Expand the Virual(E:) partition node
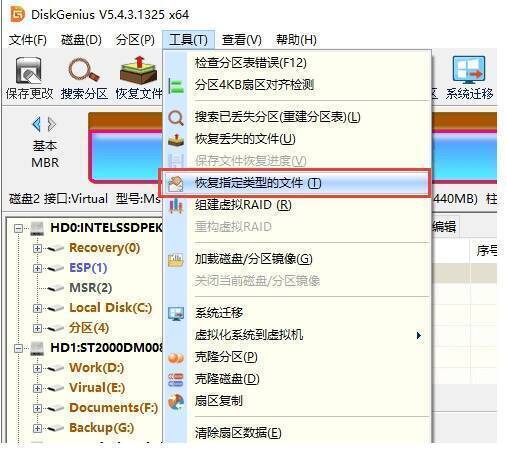This screenshot has width=507, height=450. (37, 388)
